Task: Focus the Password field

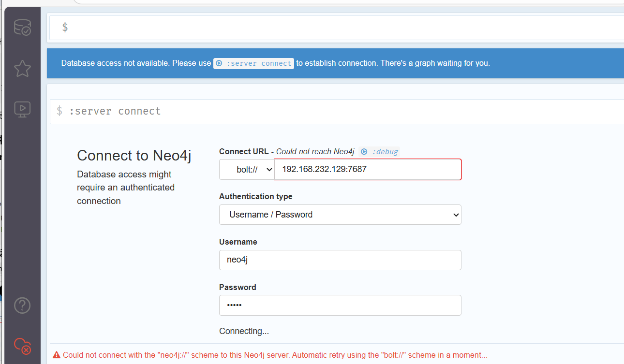Action: pos(340,306)
